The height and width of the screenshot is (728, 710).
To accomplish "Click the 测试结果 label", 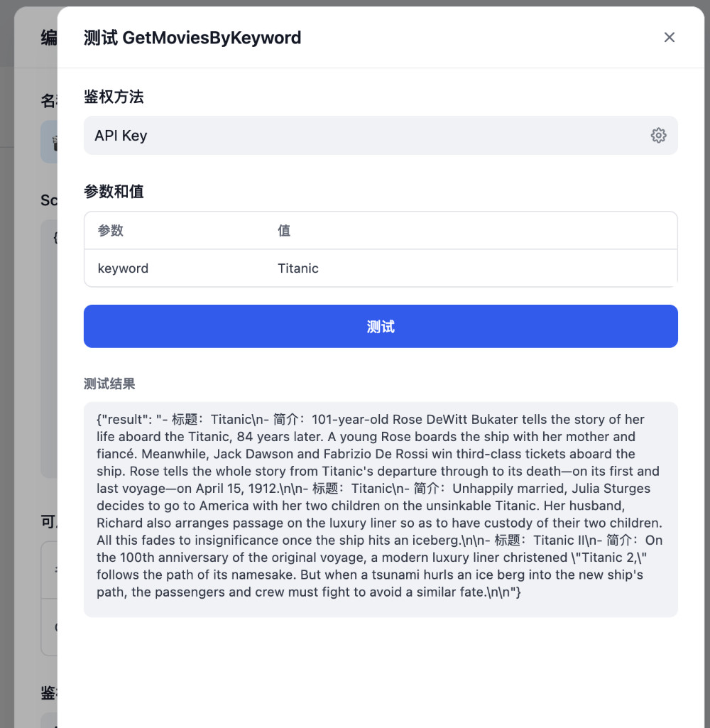I will (x=109, y=384).
